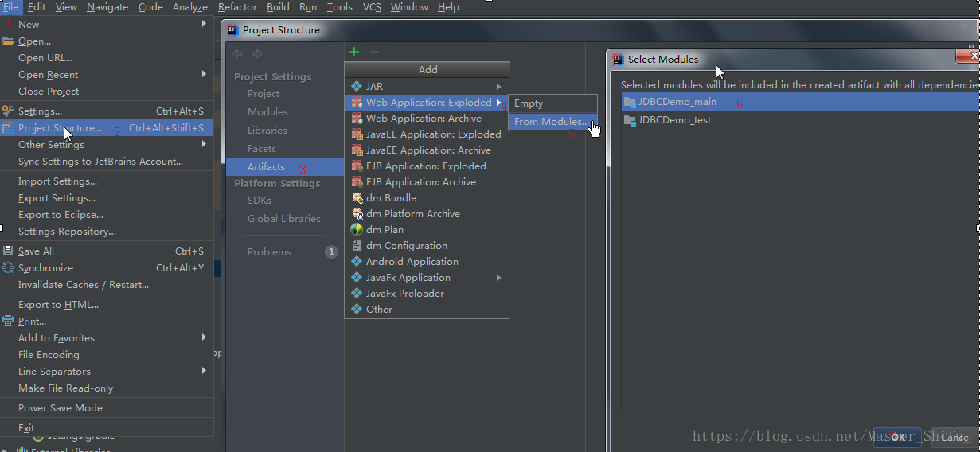
Task: Click the Other artifact type icon
Action: point(357,309)
